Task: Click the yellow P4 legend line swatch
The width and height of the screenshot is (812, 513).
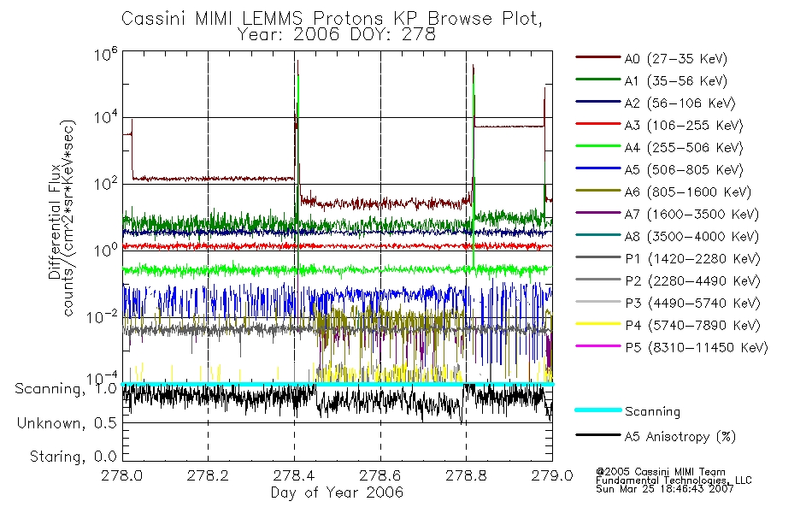Action: pyautogui.click(x=597, y=324)
